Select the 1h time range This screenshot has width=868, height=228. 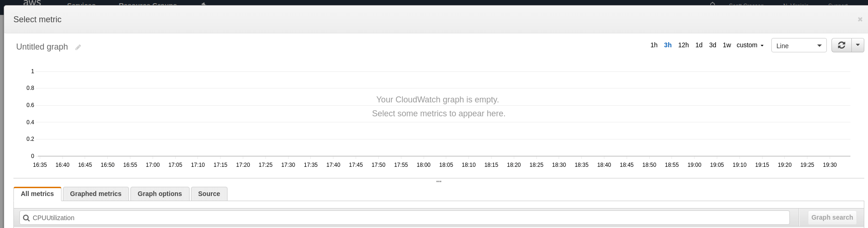coord(654,45)
